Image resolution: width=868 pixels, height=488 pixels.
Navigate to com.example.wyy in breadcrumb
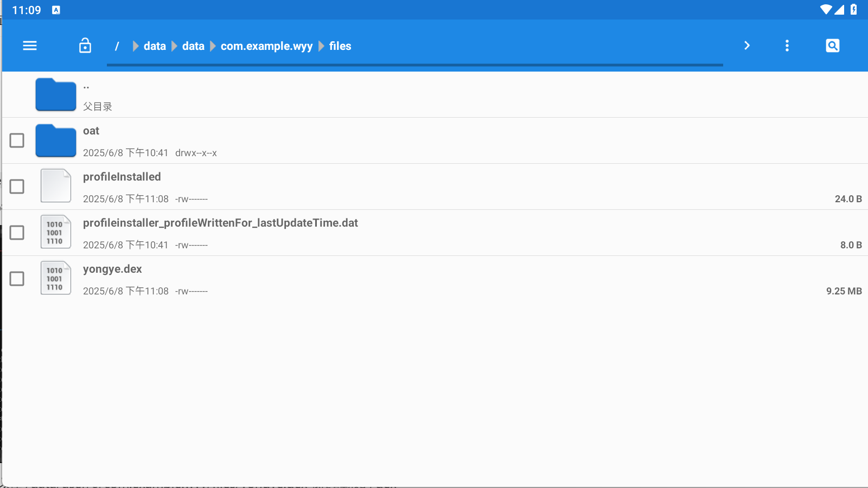[266, 46]
